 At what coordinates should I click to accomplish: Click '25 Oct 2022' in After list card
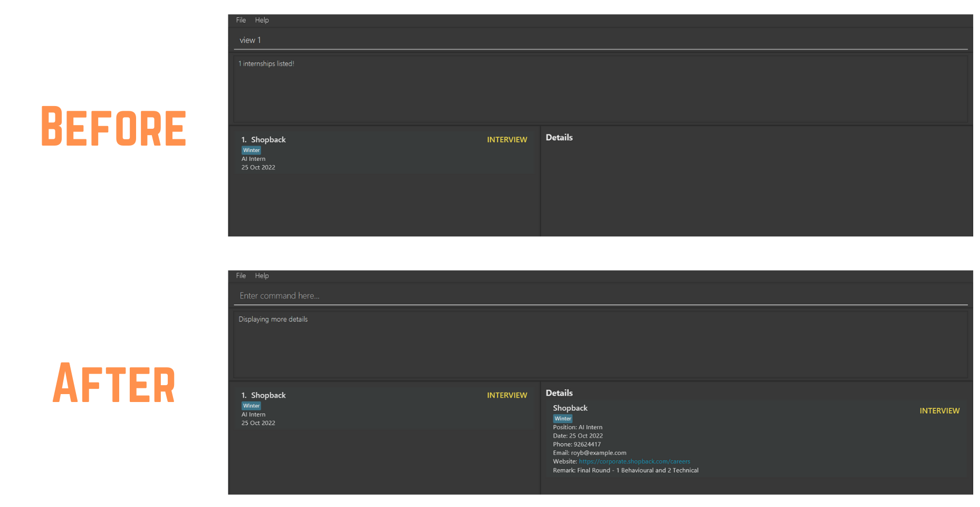pos(258,423)
